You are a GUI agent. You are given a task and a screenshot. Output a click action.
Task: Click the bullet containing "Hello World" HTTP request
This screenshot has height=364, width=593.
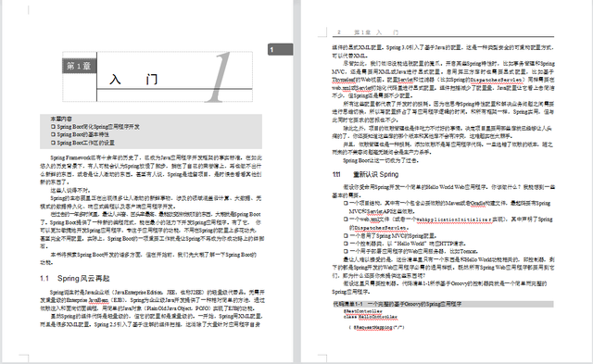point(405,244)
